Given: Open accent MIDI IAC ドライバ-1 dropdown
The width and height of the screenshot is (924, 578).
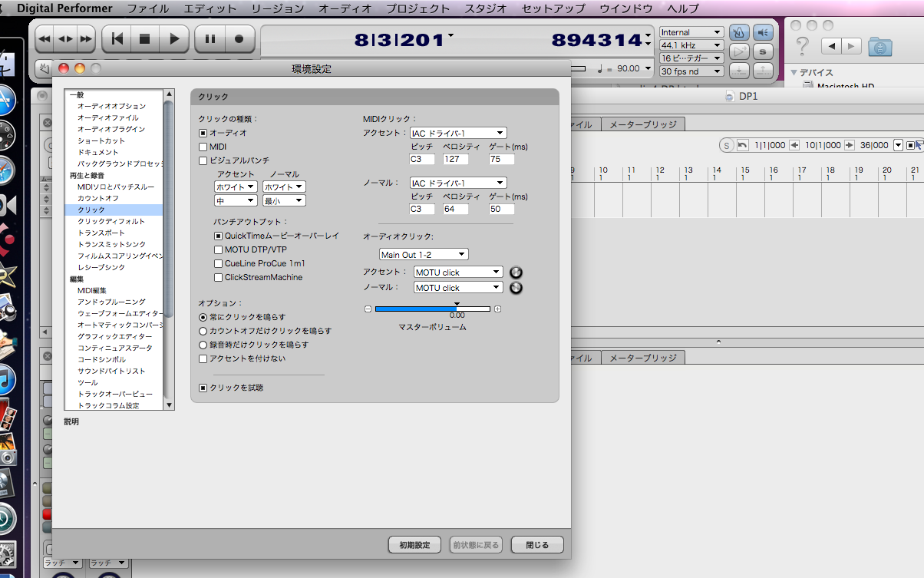Looking at the screenshot, I should pos(458,133).
